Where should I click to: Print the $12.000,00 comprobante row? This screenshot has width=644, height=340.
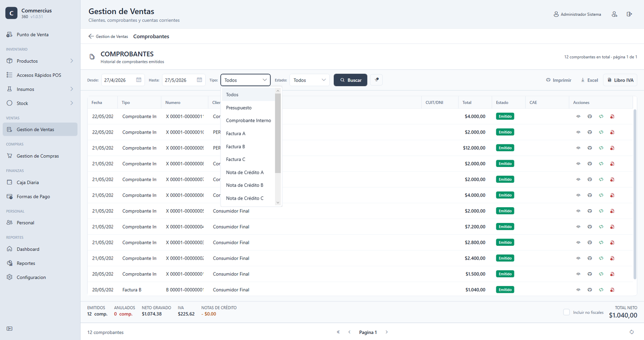(590, 148)
